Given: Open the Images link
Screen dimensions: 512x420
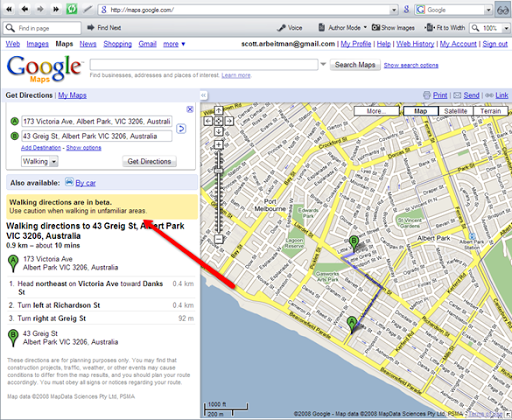Looking at the screenshot, I should pyautogui.click(x=37, y=44).
